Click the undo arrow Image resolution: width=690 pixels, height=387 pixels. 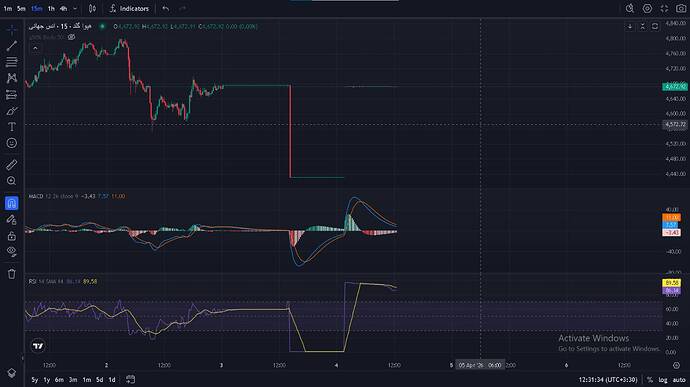pyautogui.click(x=165, y=8)
